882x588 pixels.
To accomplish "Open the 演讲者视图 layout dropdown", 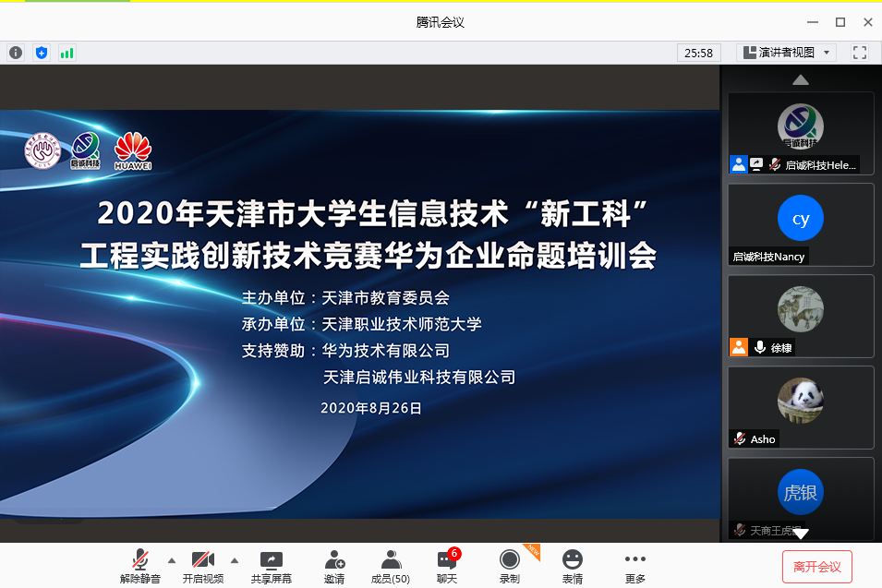I will tap(786, 53).
